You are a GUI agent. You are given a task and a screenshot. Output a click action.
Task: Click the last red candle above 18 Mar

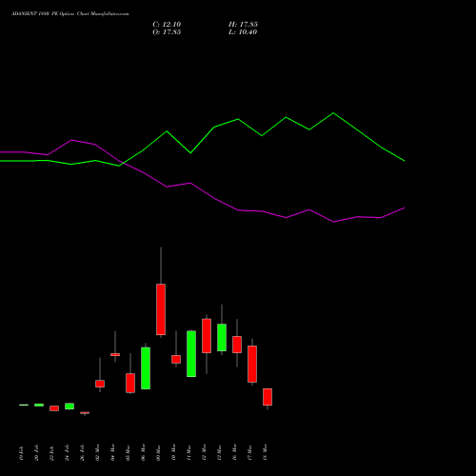268,397
